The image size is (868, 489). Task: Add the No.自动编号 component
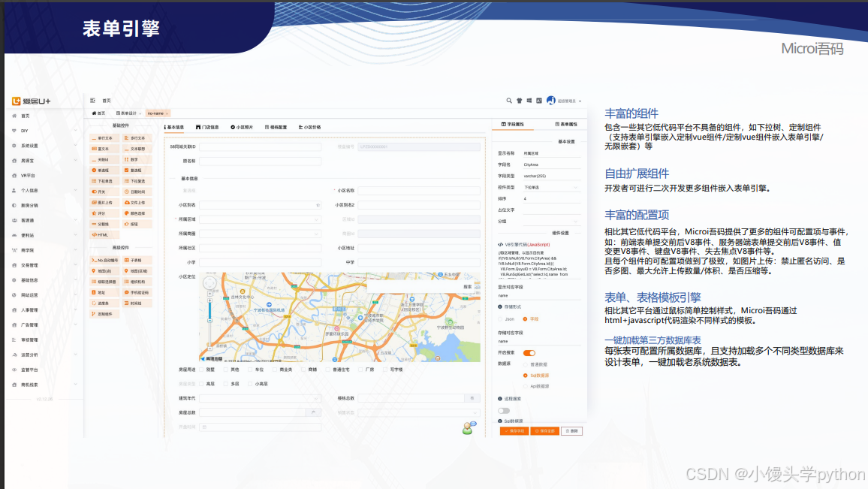click(104, 261)
